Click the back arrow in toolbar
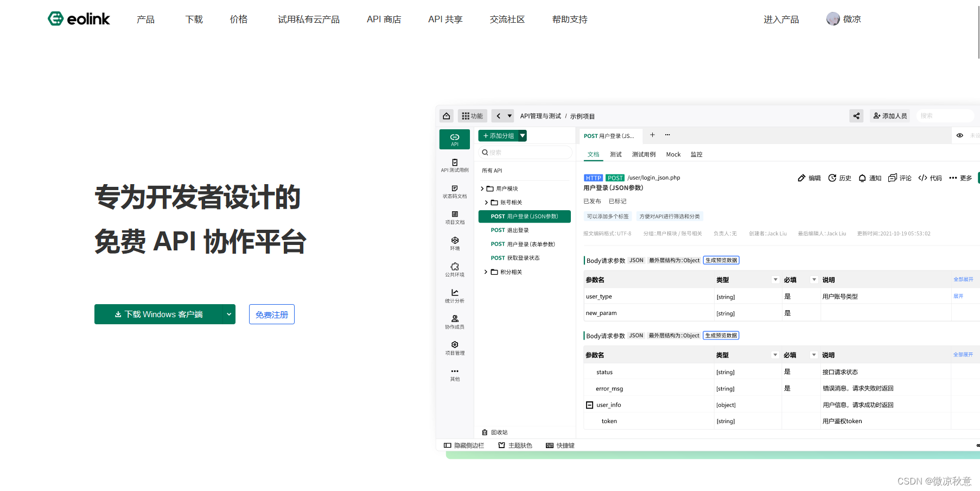 pyautogui.click(x=499, y=116)
